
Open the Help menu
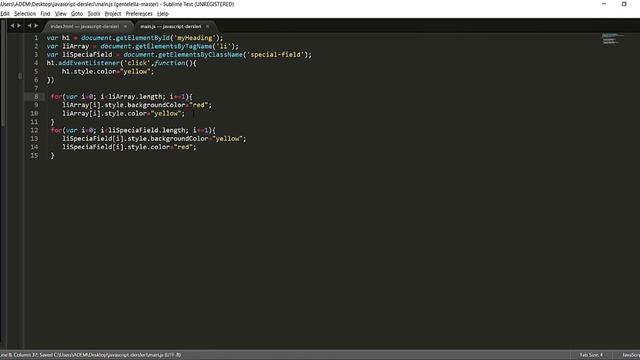(x=163, y=13)
